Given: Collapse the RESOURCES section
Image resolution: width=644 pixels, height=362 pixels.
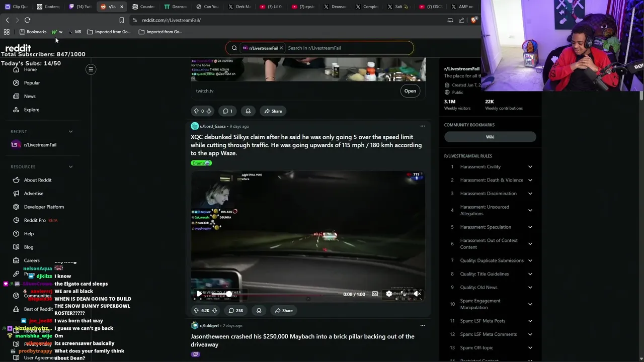Looking at the screenshot, I should (x=70, y=167).
